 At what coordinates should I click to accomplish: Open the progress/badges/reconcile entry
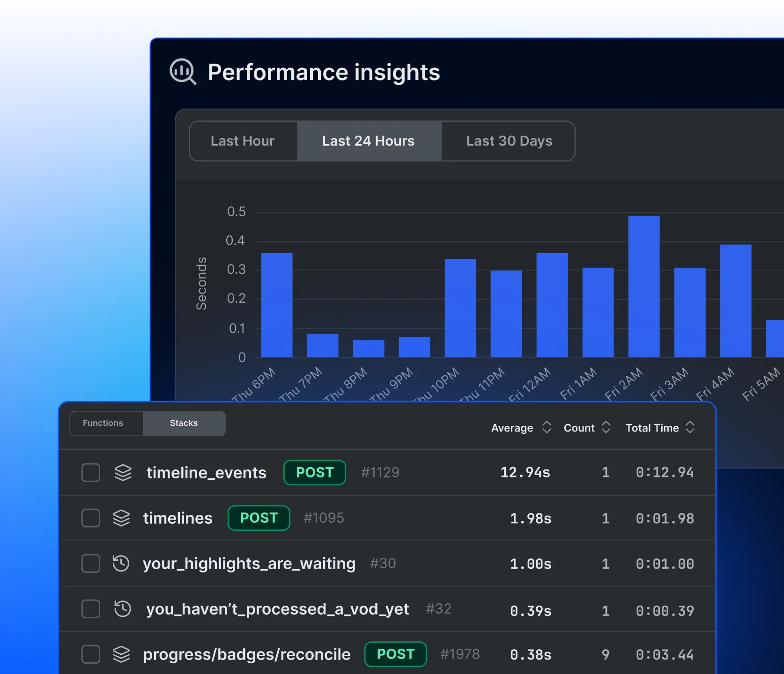(247, 654)
